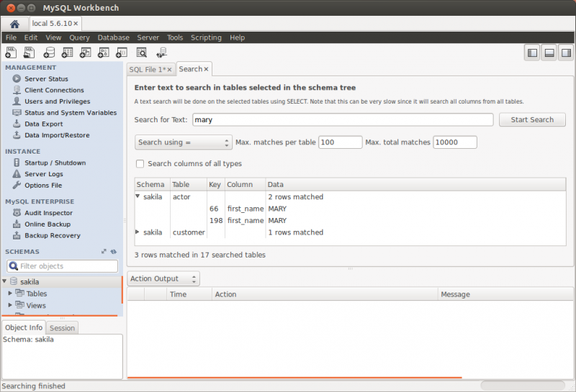Create new schema toolbar icon

click(49, 53)
